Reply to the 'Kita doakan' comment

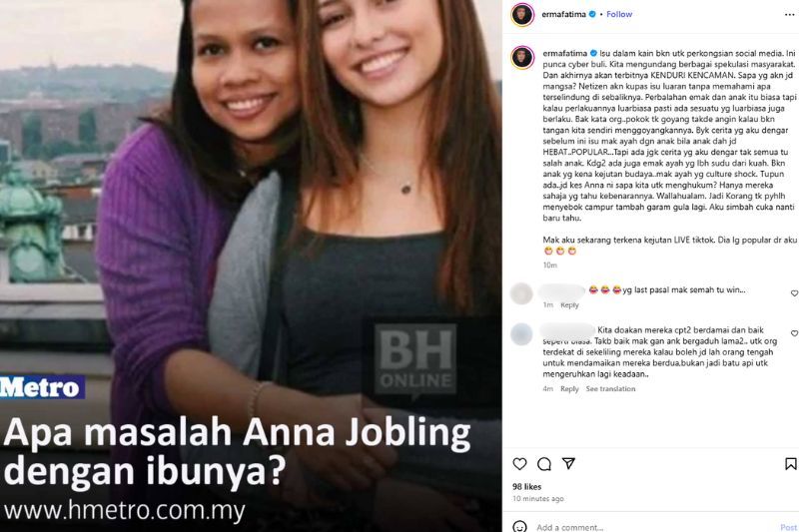(569, 389)
